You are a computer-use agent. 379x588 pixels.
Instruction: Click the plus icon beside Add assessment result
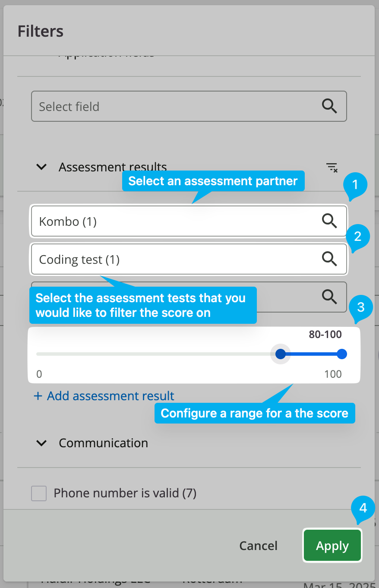click(38, 396)
